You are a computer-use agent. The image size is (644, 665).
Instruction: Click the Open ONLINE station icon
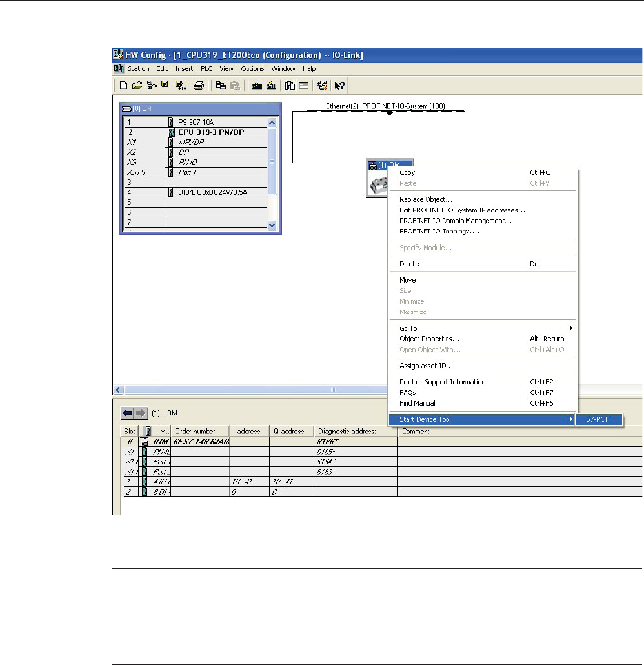click(152, 85)
